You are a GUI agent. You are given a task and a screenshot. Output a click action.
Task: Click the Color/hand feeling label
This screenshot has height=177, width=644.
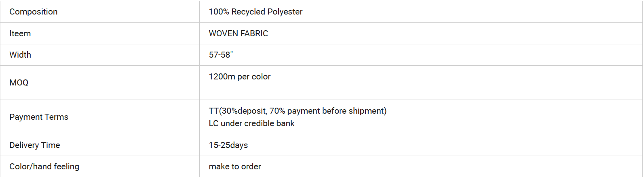[44, 167]
